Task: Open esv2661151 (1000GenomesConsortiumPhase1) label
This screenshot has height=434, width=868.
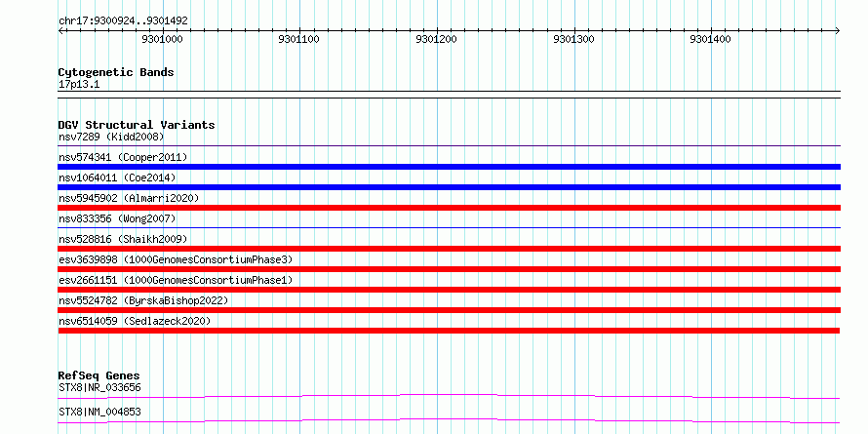Action: point(176,280)
